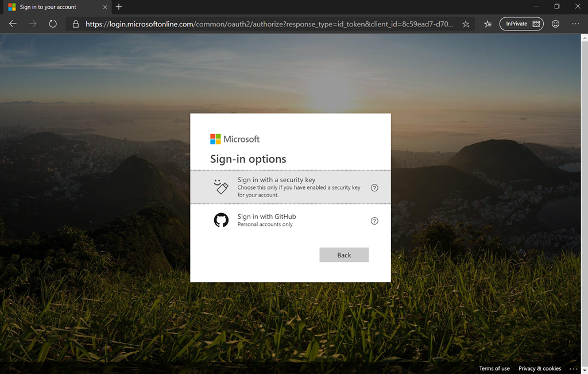588x374 pixels.
Task: Refresh the sign-in page
Action: pyautogui.click(x=53, y=24)
